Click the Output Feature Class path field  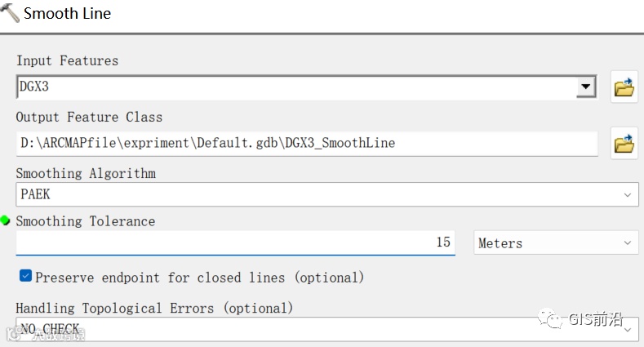pyautogui.click(x=306, y=143)
